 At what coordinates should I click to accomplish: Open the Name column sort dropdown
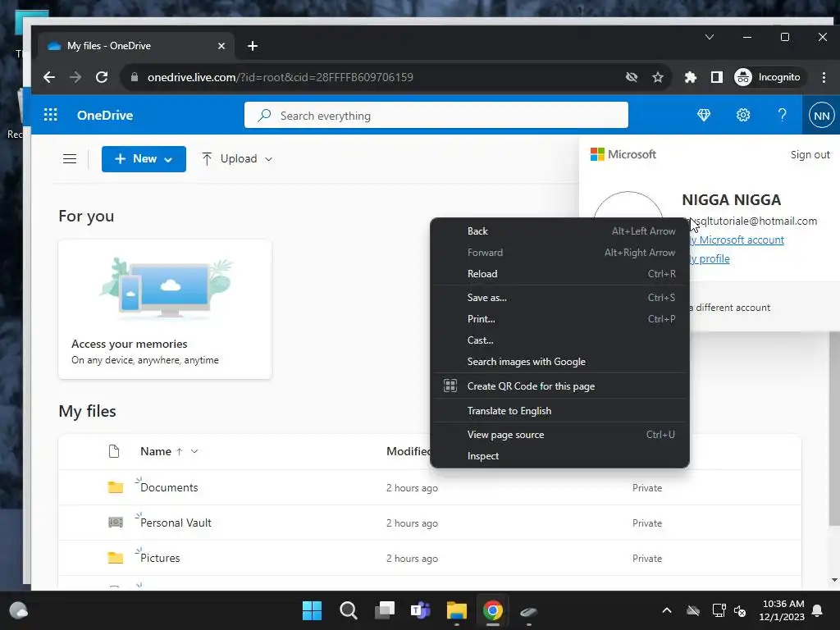coord(194,452)
